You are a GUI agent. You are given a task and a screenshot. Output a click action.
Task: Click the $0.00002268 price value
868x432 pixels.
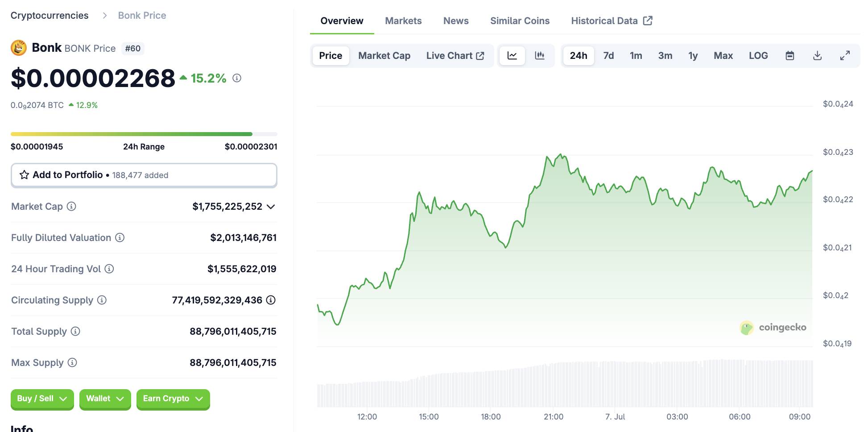tap(93, 78)
